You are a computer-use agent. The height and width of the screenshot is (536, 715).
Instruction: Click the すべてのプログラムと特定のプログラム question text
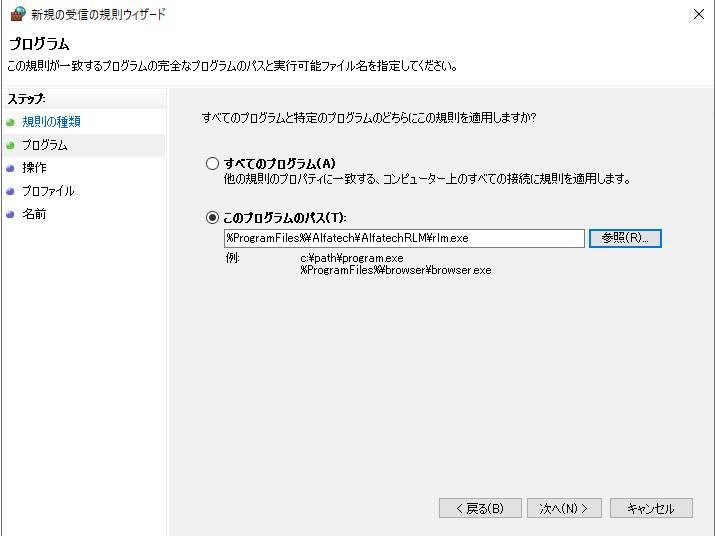click(369, 118)
